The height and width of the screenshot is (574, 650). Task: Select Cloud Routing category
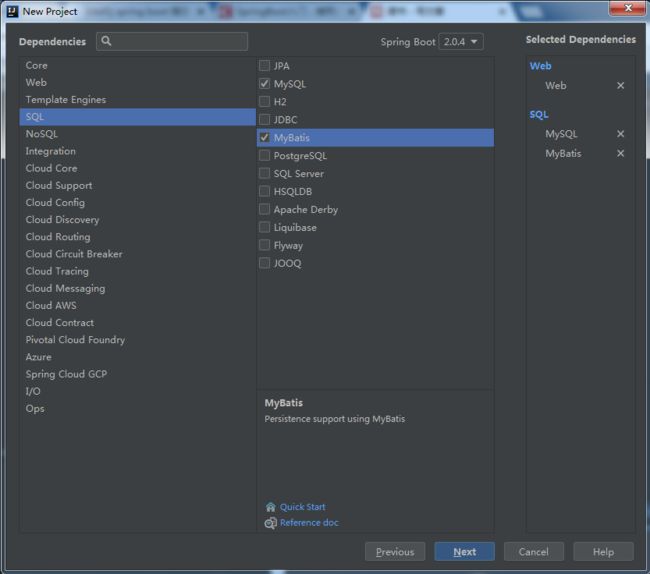(138, 237)
